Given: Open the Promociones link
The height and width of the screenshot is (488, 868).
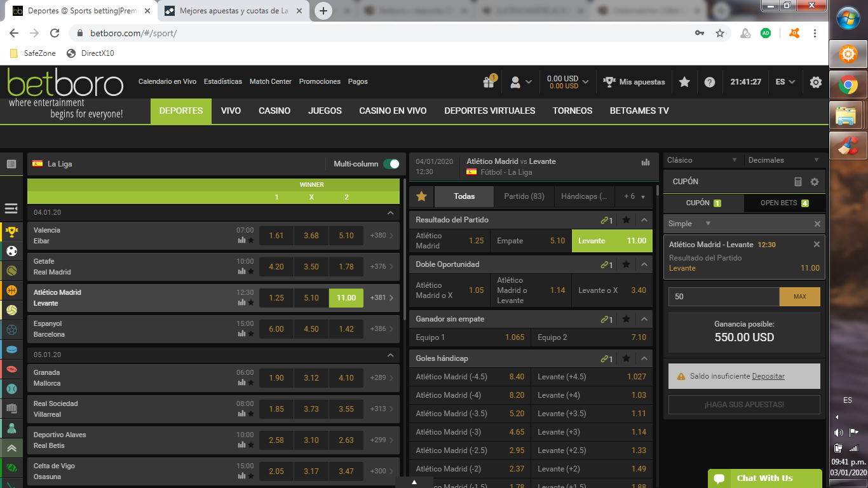Looking at the screenshot, I should 320,81.
